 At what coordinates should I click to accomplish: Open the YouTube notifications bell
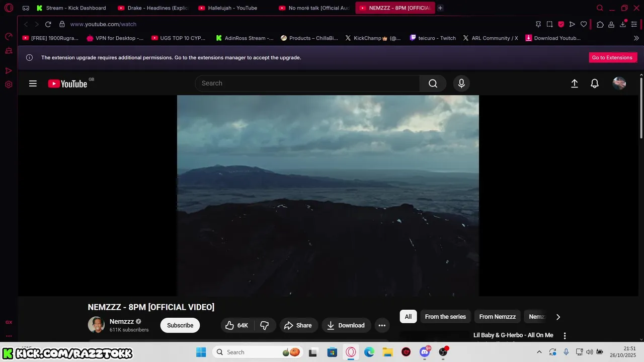click(x=595, y=83)
